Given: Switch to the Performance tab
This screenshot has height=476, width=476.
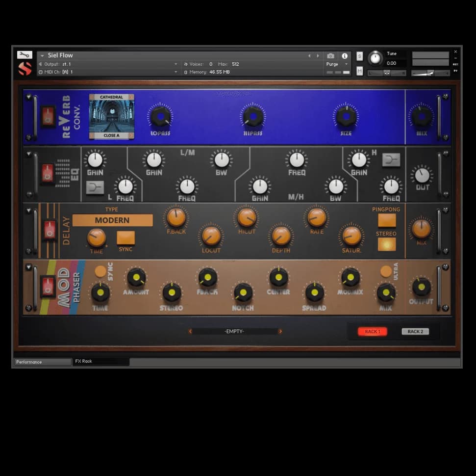Looking at the screenshot, I should tap(43, 362).
